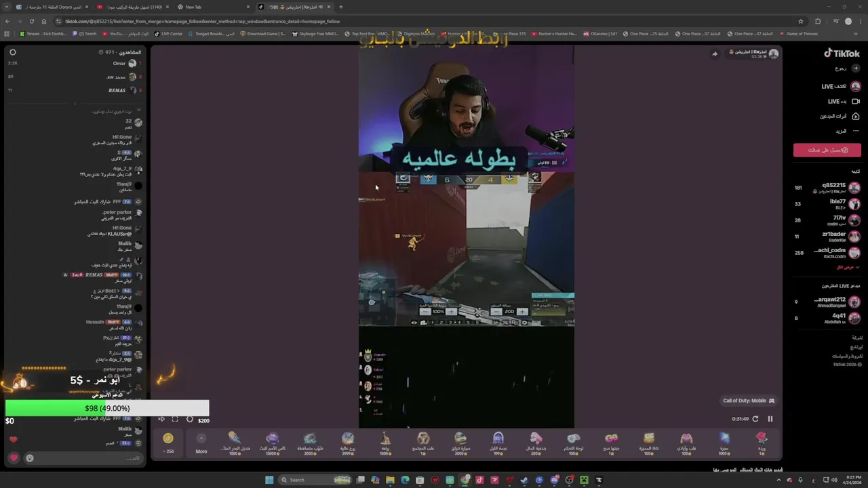Click the go-back arrow in TikTok sidebar

tap(856, 68)
